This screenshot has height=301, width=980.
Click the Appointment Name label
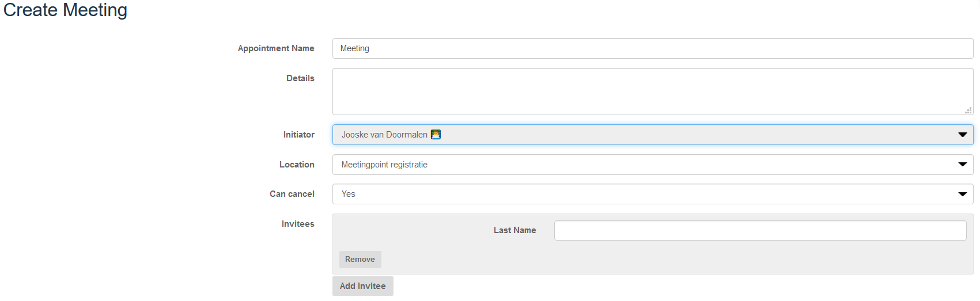tap(276, 48)
